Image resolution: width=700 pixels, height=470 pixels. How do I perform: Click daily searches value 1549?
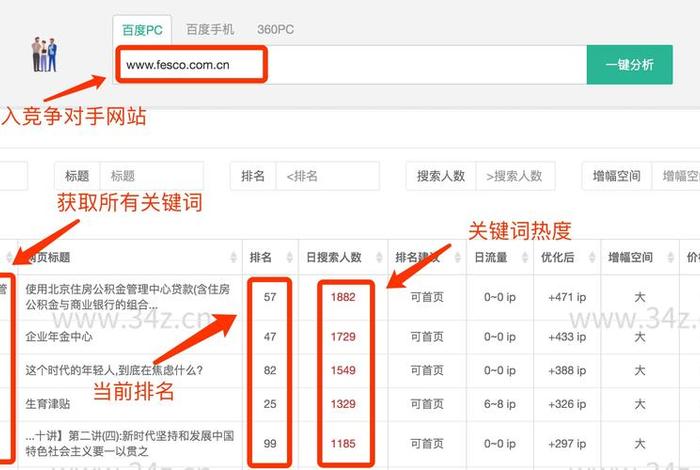pos(343,370)
